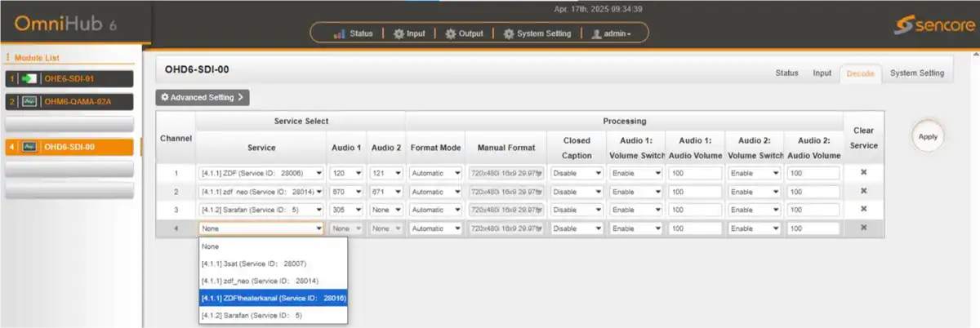Click the admin user icon
Image resolution: width=980 pixels, height=328 pixels.
pos(596,33)
